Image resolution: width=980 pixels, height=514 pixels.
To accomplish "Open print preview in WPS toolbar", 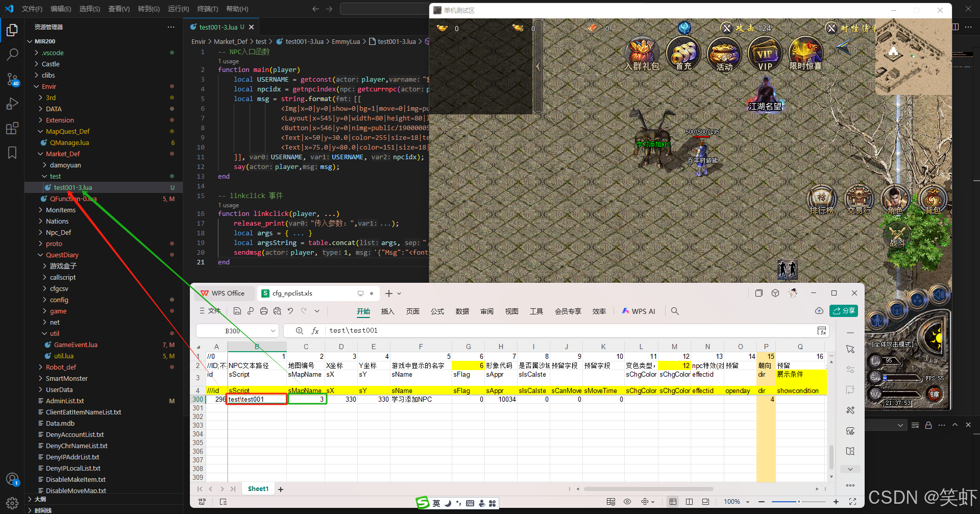I will pos(277,311).
